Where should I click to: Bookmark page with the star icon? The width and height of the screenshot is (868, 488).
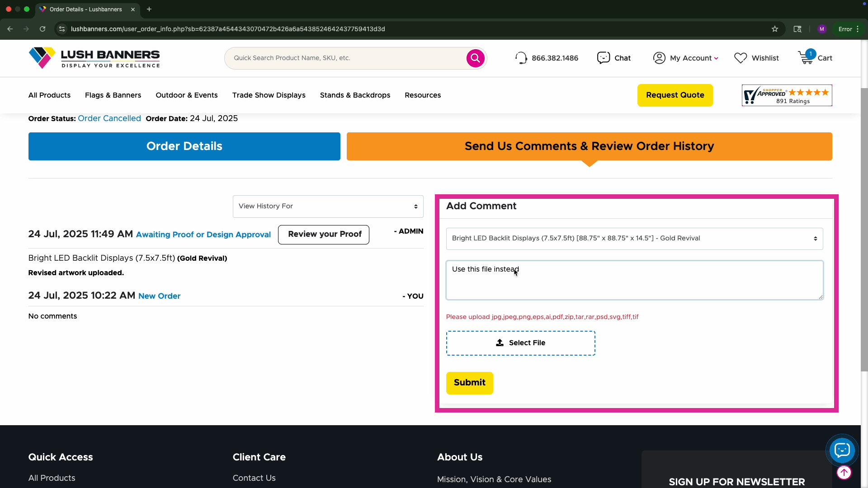click(x=775, y=29)
